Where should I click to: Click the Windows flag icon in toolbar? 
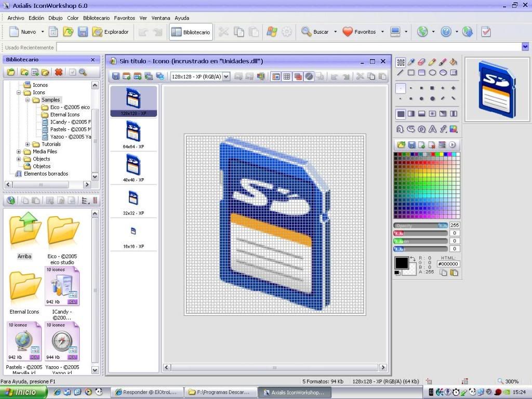[x=272, y=32]
